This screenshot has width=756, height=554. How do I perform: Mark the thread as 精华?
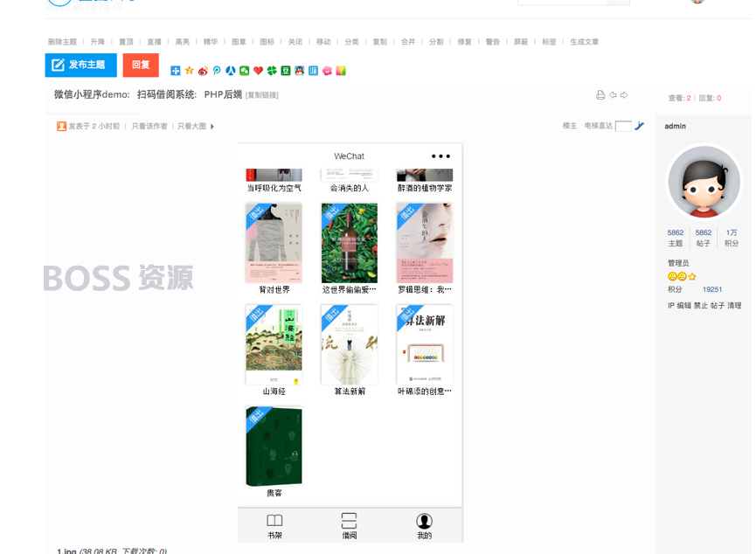pyautogui.click(x=211, y=42)
